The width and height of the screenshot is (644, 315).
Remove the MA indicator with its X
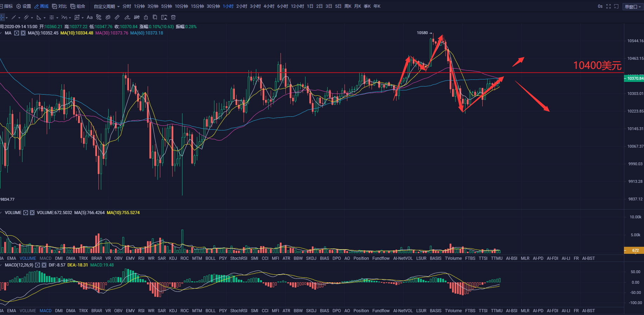click(x=23, y=33)
